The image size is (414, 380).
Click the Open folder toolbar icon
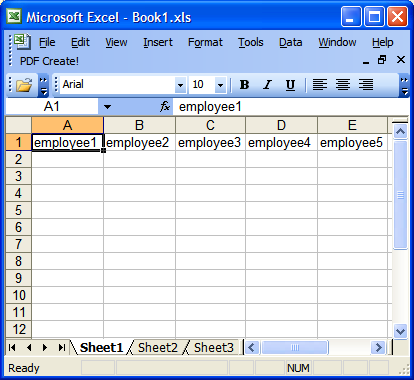(24, 85)
